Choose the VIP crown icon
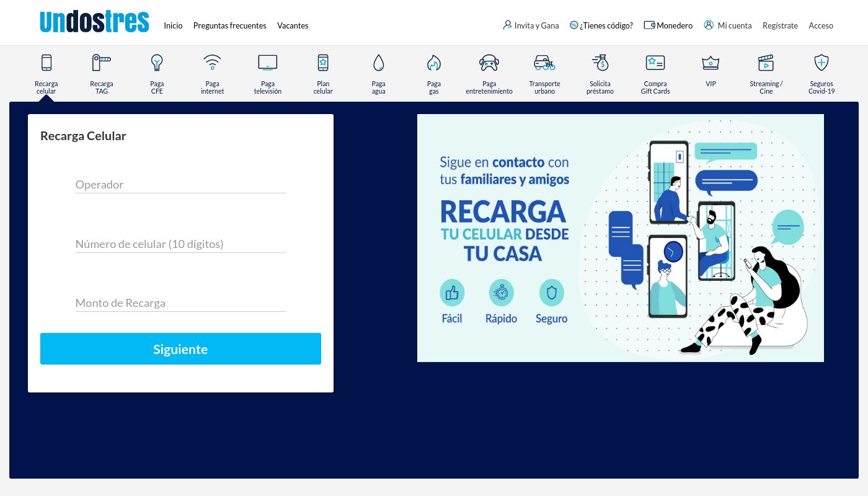Screen dimensions: 868x496 [x=711, y=63]
